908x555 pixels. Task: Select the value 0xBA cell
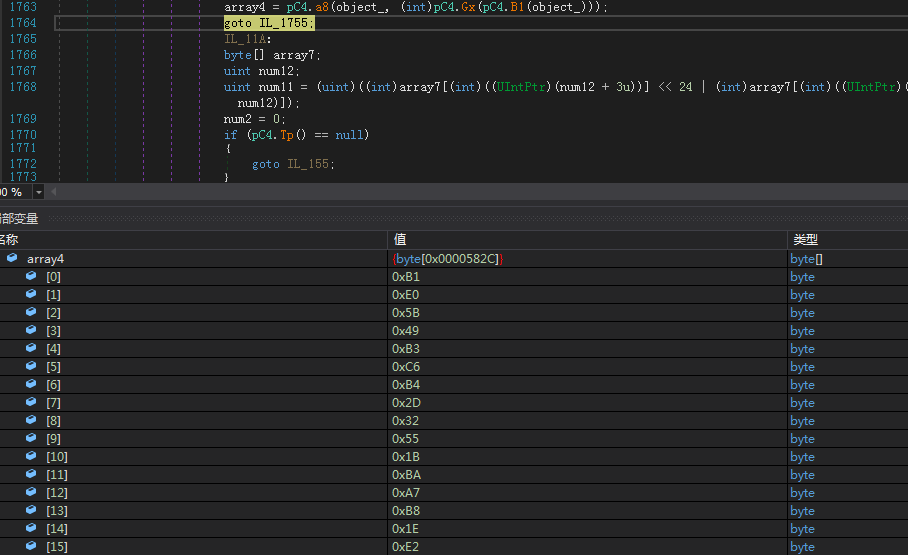coord(587,474)
